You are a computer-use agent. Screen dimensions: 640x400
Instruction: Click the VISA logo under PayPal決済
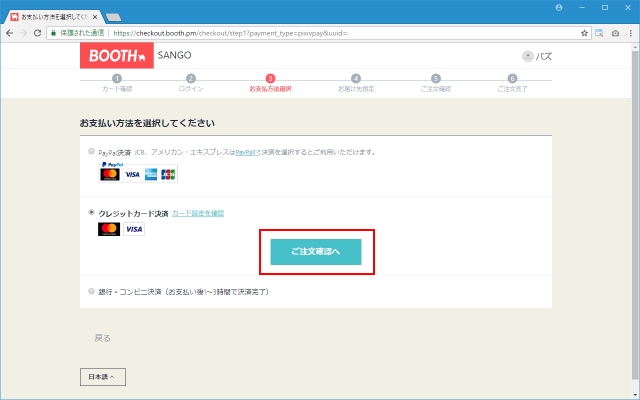point(132,175)
